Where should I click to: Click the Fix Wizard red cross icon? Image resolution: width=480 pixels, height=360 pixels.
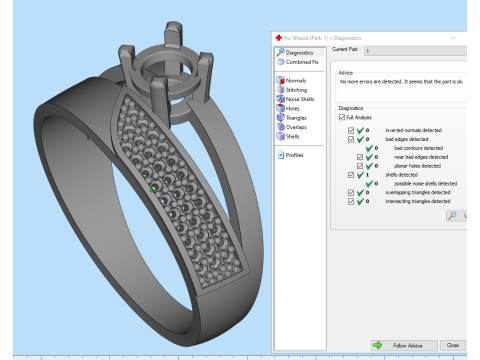click(x=279, y=38)
